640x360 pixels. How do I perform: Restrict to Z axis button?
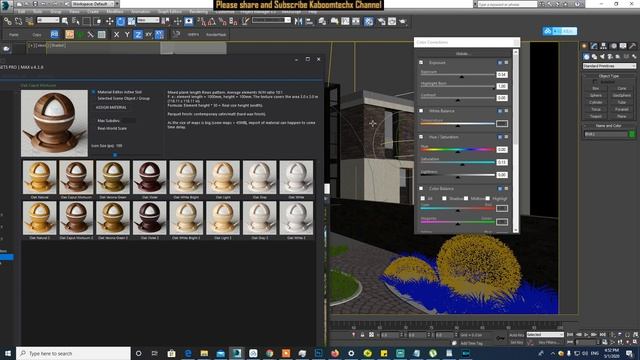pyautogui.click(x=138, y=35)
